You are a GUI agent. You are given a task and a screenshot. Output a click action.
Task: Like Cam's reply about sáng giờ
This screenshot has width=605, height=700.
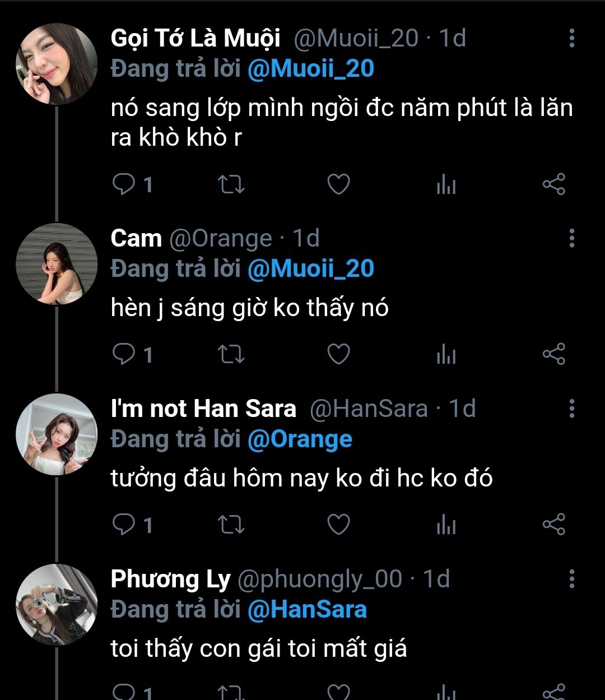pyautogui.click(x=338, y=354)
